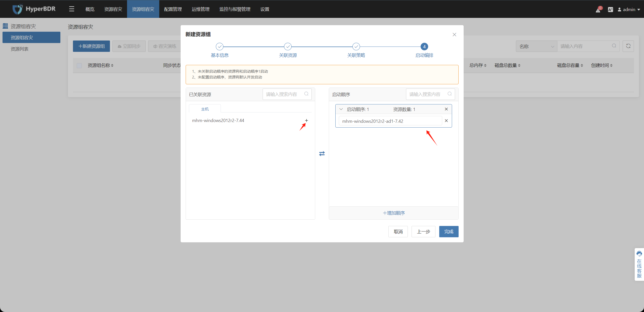Click the search icon in the name filter
This screenshot has height=312, width=644.
(614, 46)
